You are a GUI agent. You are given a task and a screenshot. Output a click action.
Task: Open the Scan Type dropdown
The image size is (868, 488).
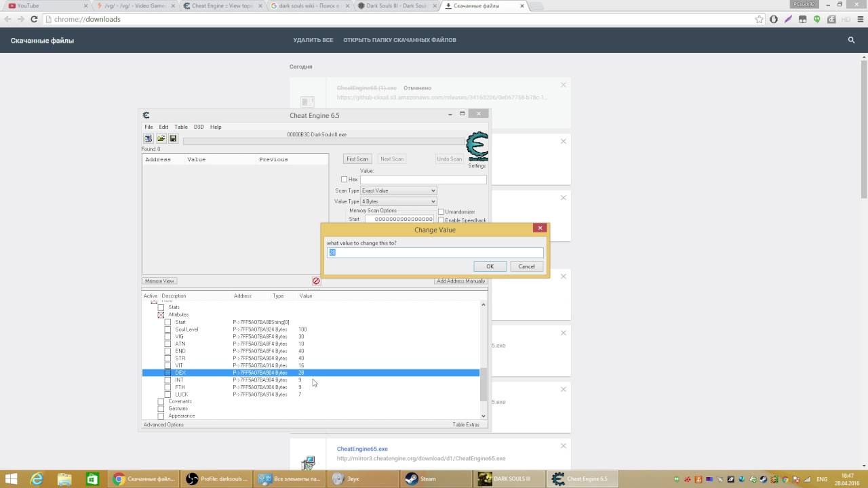[398, 190]
